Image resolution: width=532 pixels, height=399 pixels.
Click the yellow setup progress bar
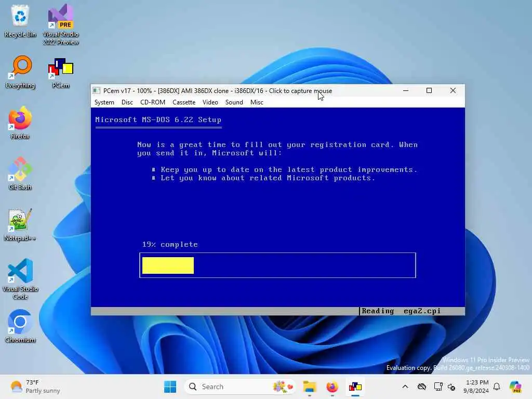168,265
